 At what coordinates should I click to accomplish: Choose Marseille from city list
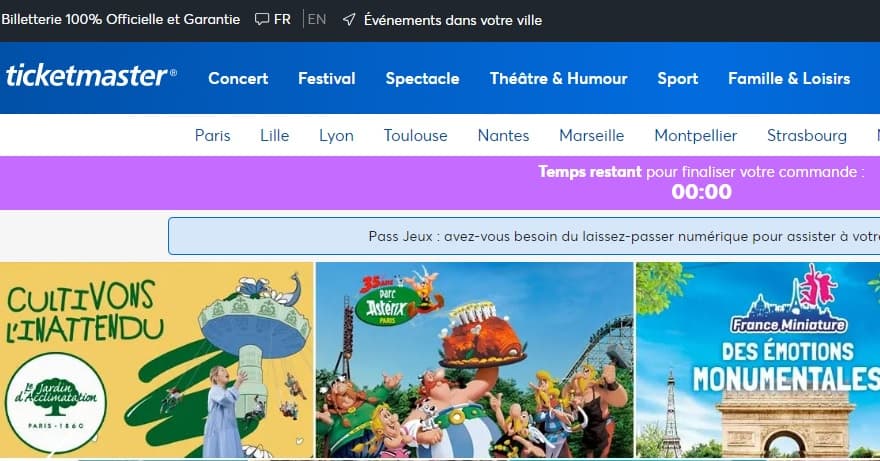[x=591, y=135]
